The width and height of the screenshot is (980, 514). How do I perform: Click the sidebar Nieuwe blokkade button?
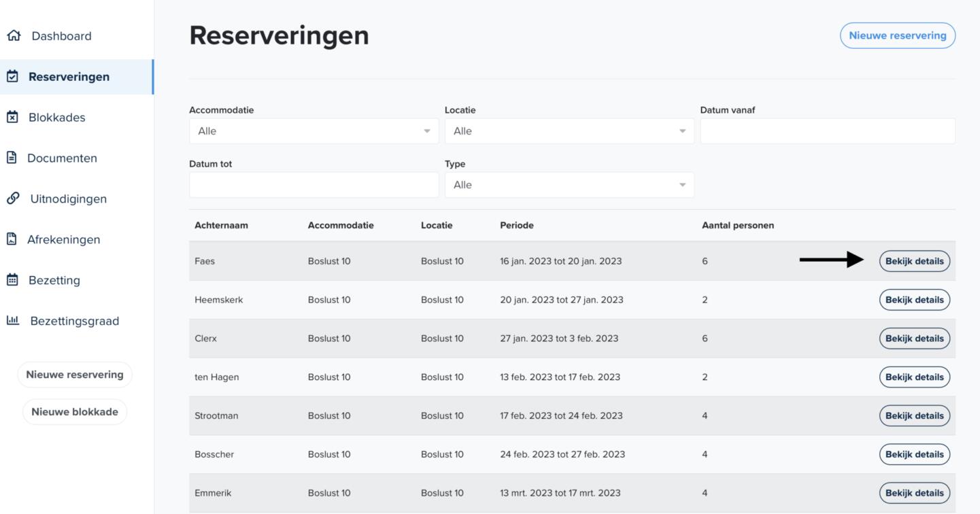(75, 412)
